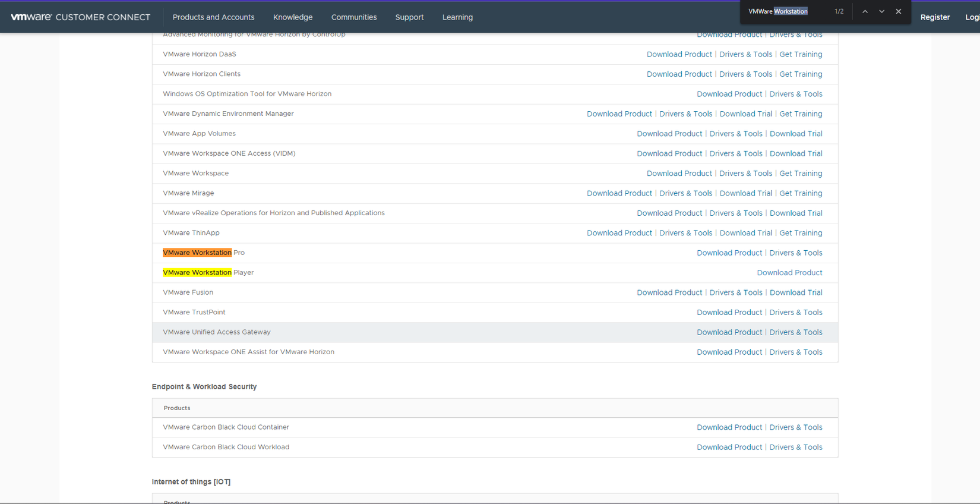
Task: Download Product for Workspace ONE Assist for Horizon
Action: coord(729,352)
